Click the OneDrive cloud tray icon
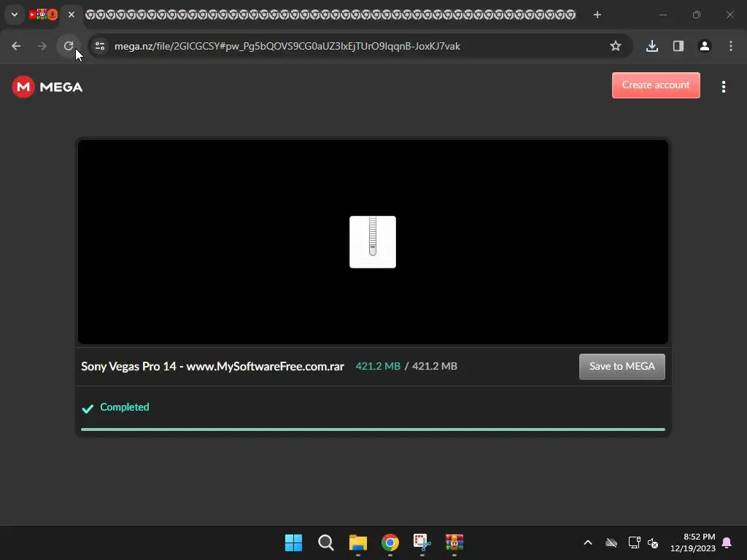The image size is (747, 560). pos(611,542)
